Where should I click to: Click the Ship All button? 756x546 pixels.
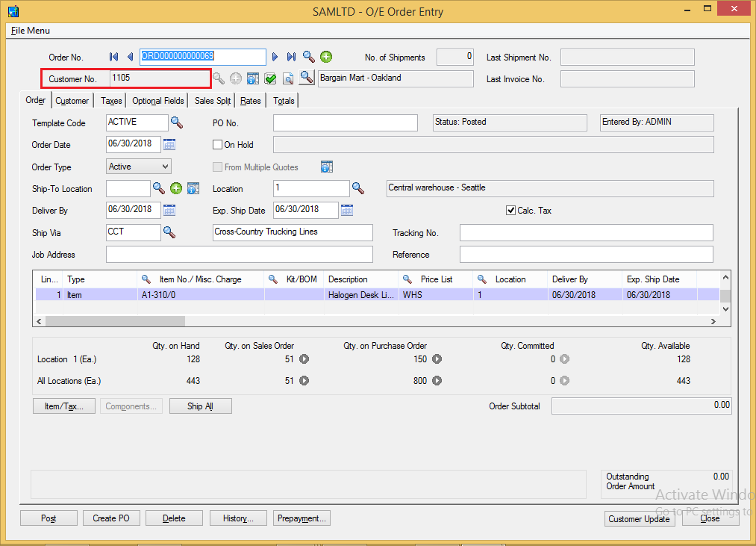tap(201, 406)
